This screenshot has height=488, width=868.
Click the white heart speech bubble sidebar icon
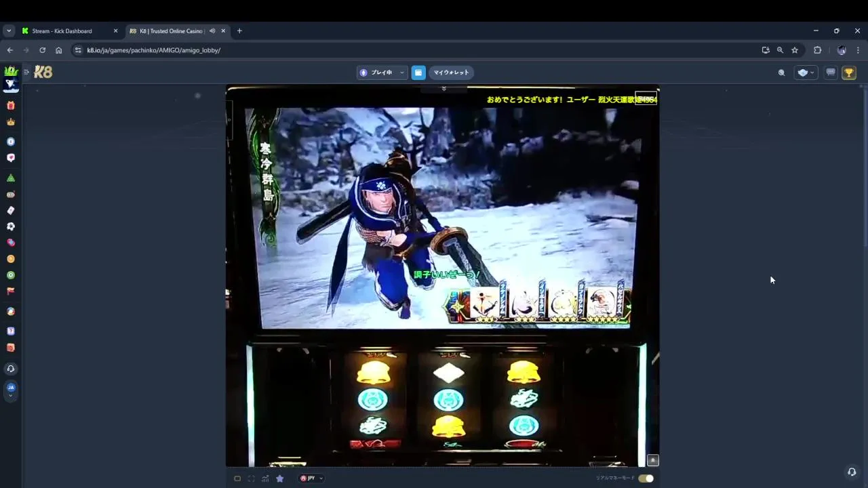pyautogui.click(x=11, y=158)
